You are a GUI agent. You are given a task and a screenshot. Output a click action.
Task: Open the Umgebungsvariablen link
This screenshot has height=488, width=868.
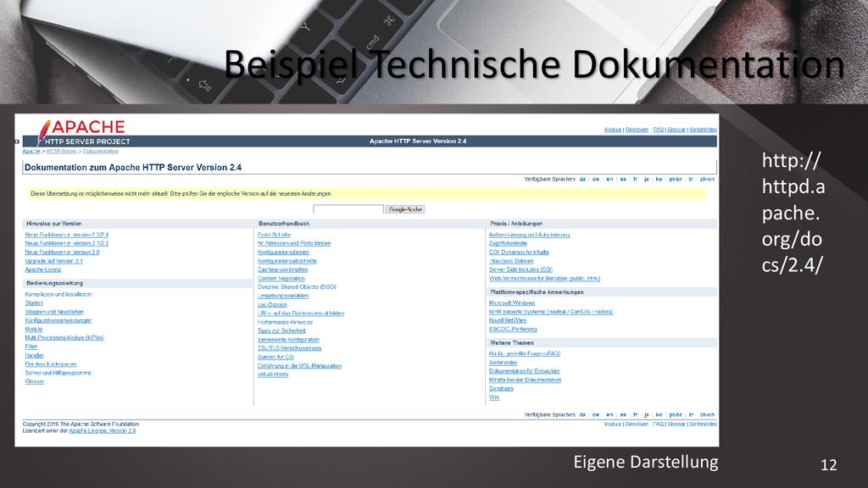(x=283, y=296)
